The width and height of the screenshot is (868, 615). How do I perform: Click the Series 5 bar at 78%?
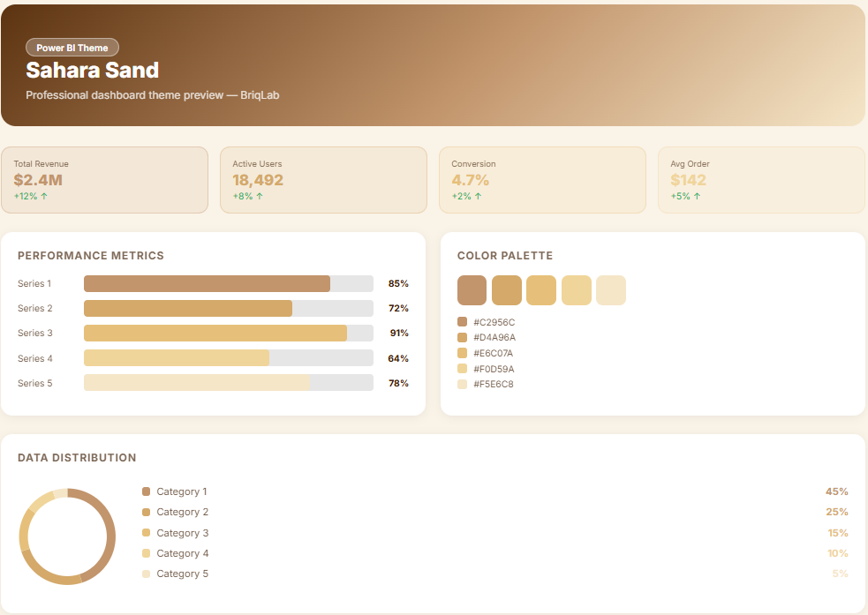(x=228, y=383)
